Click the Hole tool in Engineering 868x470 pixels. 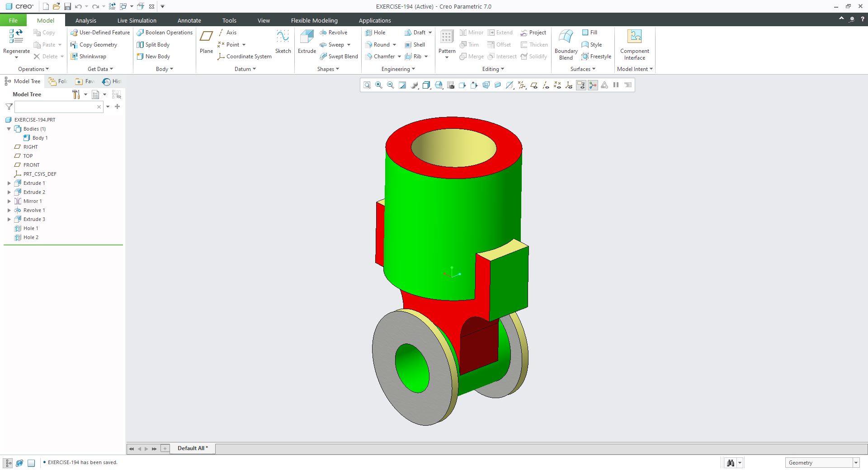[375, 33]
